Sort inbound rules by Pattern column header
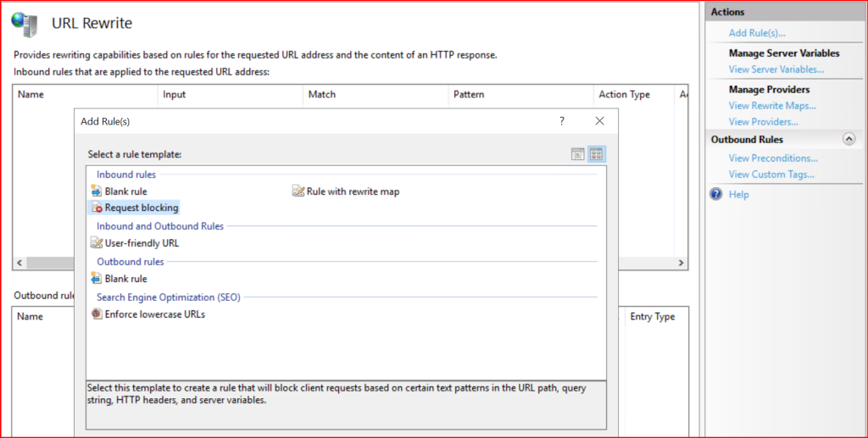This screenshot has width=868, height=438. pyautogui.click(x=469, y=95)
